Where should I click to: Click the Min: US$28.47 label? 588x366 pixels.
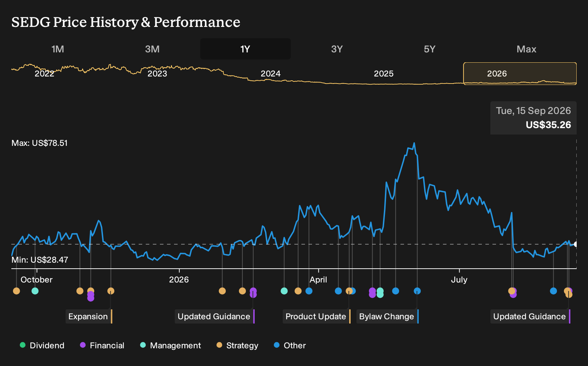click(x=40, y=260)
